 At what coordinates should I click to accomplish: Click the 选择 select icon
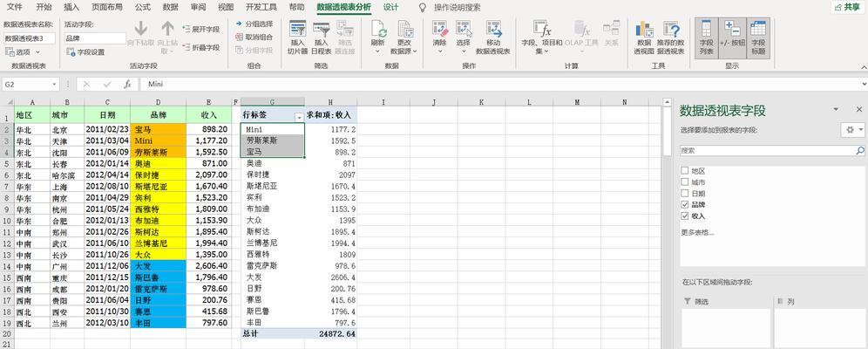pos(464,29)
